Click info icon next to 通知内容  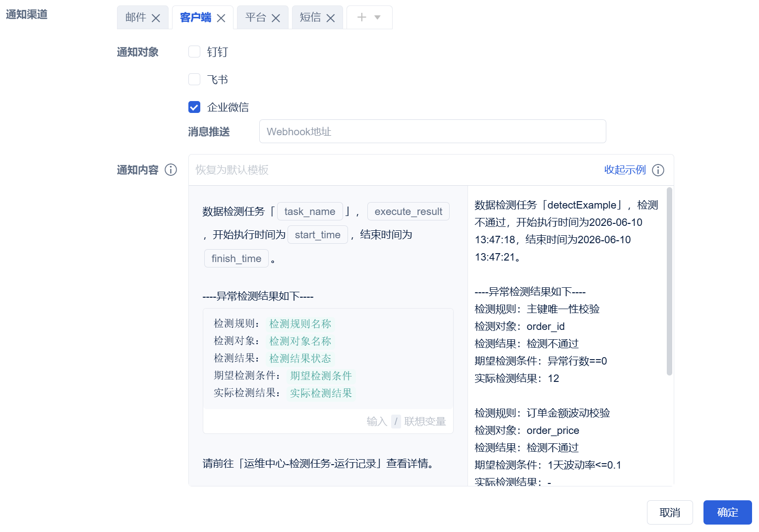(171, 170)
